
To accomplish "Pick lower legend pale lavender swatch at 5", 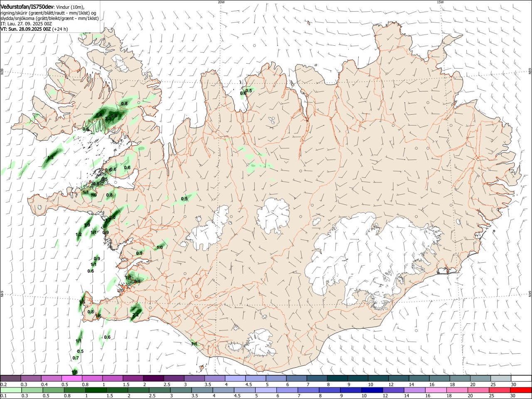I will coord(265,390).
